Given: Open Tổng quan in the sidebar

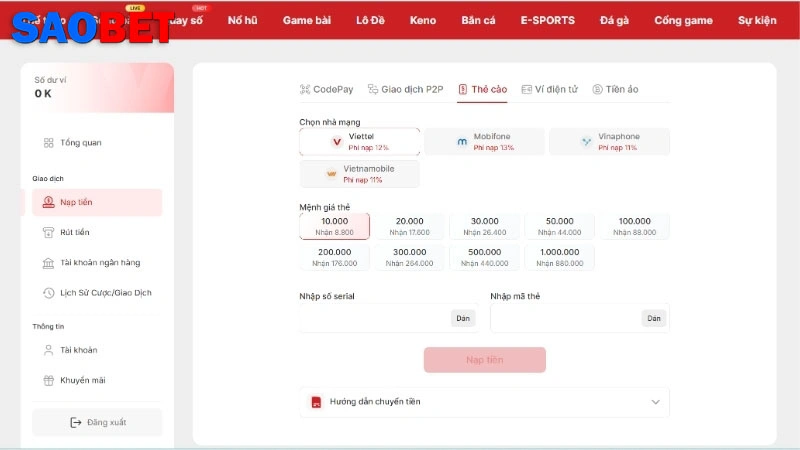Looking at the screenshot, I should pyautogui.click(x=97, y=143).
